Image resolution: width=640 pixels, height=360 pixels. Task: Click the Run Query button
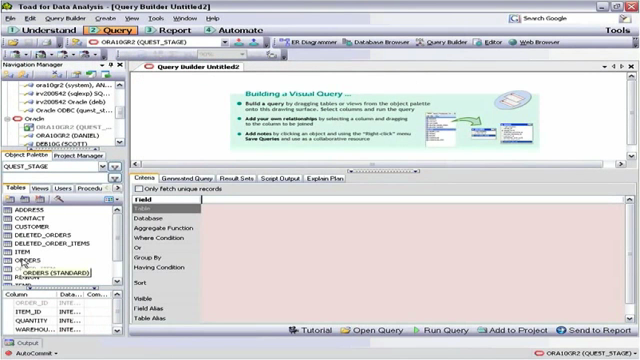tap(441, 330)
